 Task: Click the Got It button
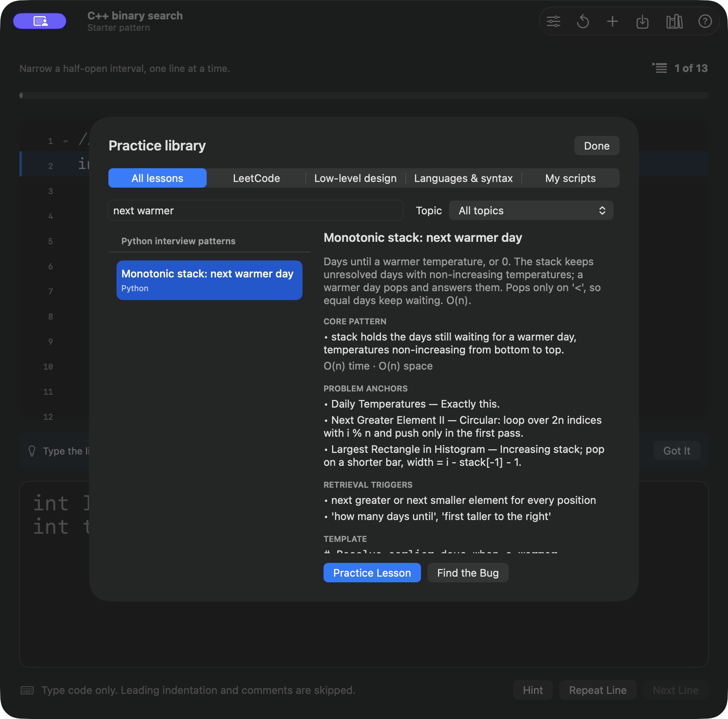tap(677, 450)
